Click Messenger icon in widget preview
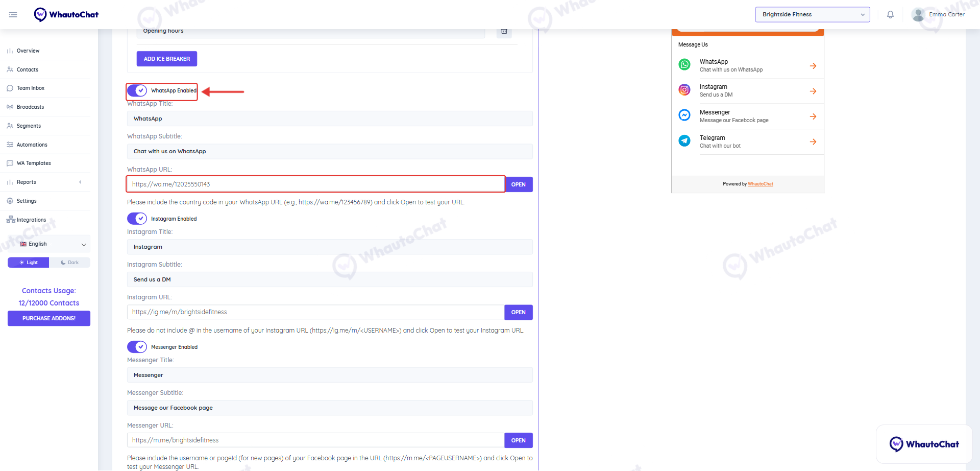This screenshot has height=471, width=980. (684, 115)
